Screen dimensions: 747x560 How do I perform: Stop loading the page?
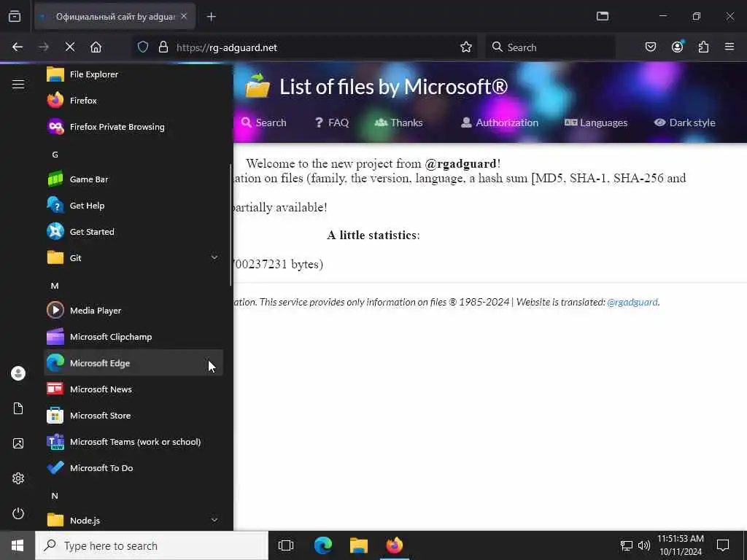(70, 47)
